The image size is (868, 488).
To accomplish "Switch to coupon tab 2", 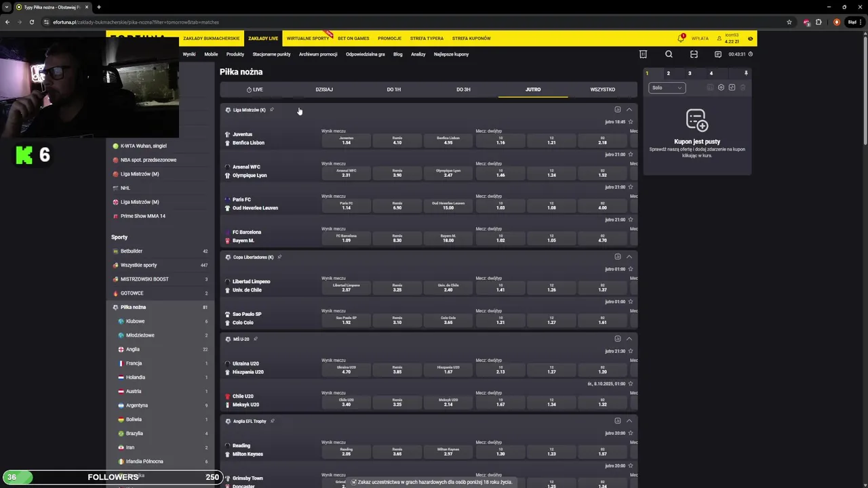I will pos(668,73).
